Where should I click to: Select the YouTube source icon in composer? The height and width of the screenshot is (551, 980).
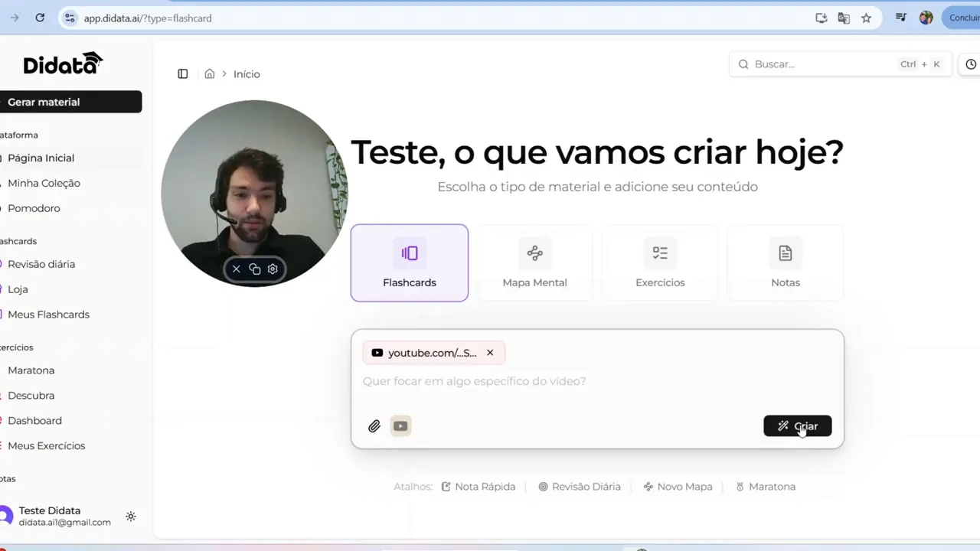click(x=400, y=425)
